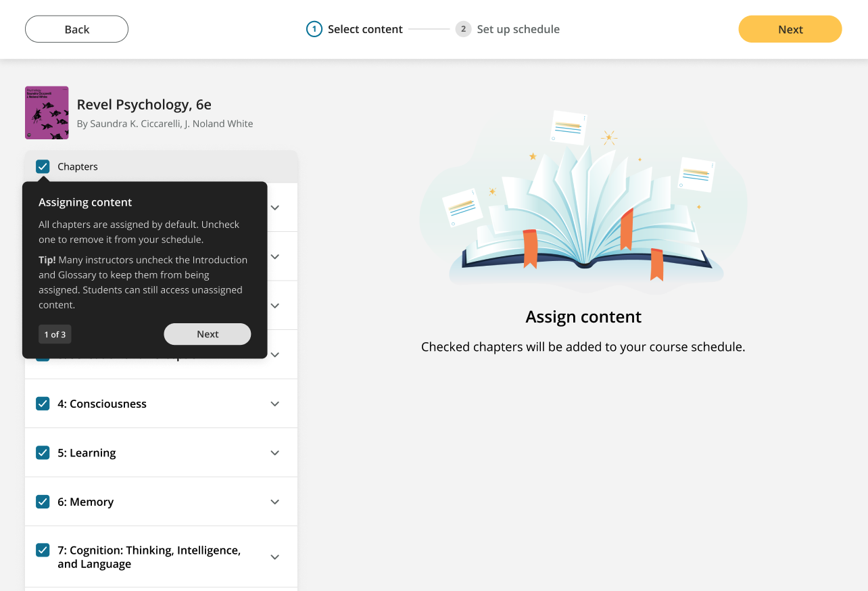The image size is (868, 591).
Task: Click the step 2 circle icon
Action: click(463, 29)
